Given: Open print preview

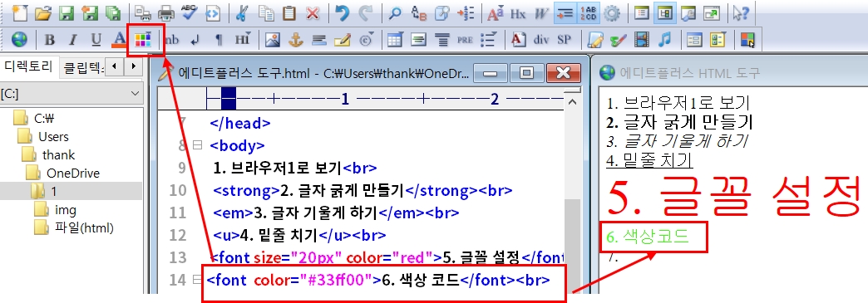Looking at the screenshot, I should tap(143, 13).
